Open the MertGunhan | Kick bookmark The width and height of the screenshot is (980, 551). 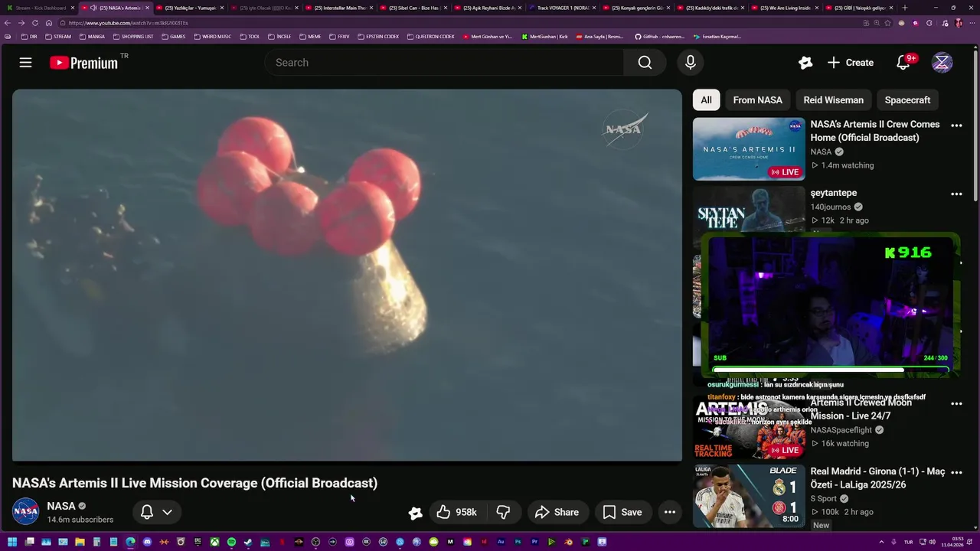545,36
